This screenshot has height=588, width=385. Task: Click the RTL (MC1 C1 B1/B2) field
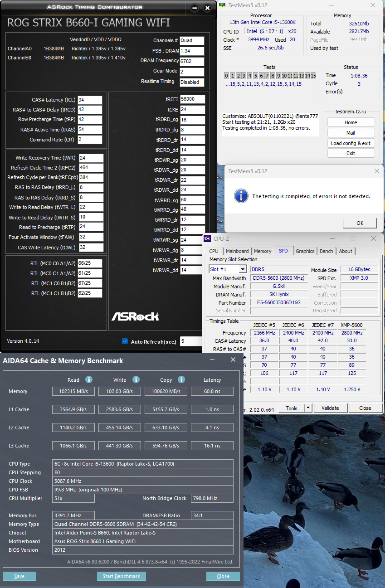pos(90,293)
